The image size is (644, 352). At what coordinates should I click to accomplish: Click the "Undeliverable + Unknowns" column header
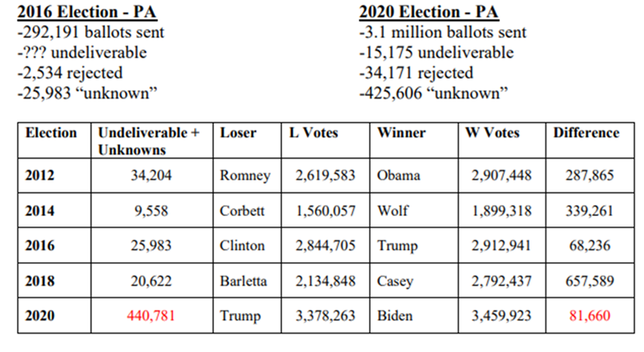148,141
